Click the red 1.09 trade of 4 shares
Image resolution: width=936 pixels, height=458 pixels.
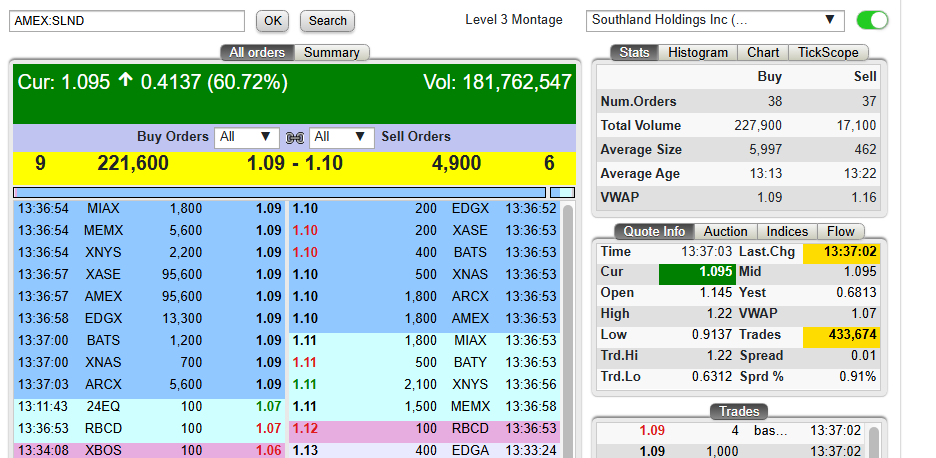click(x=732, y=431)
